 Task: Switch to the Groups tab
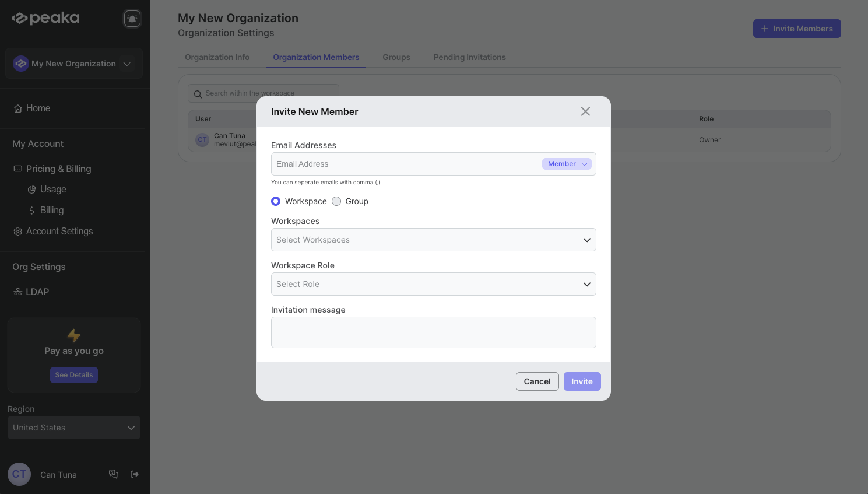pyautogui.click(x=396, y=57)
